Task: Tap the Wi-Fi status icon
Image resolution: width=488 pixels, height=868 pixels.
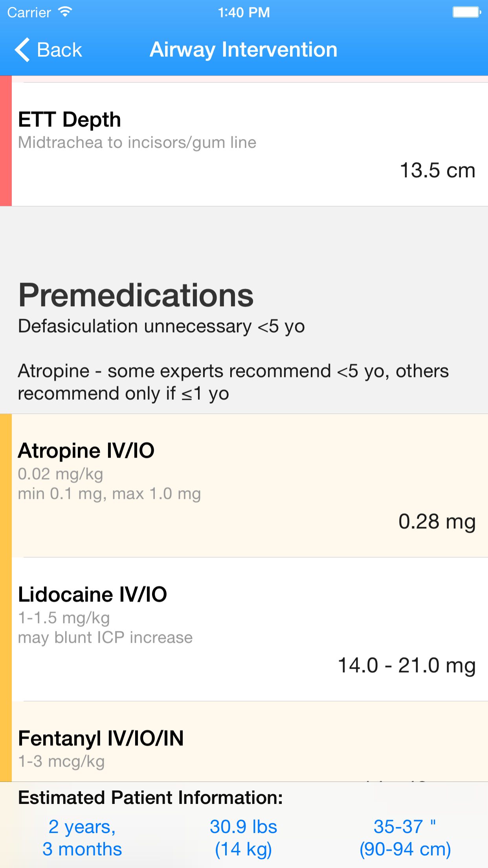Action: [x=65, y=12]
